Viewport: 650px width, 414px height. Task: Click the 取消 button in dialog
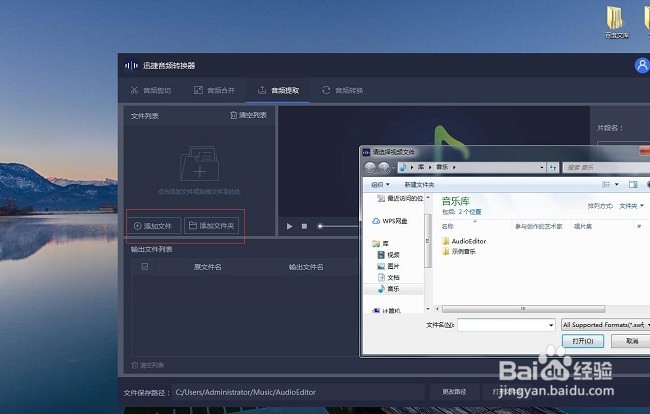point(632,341)
